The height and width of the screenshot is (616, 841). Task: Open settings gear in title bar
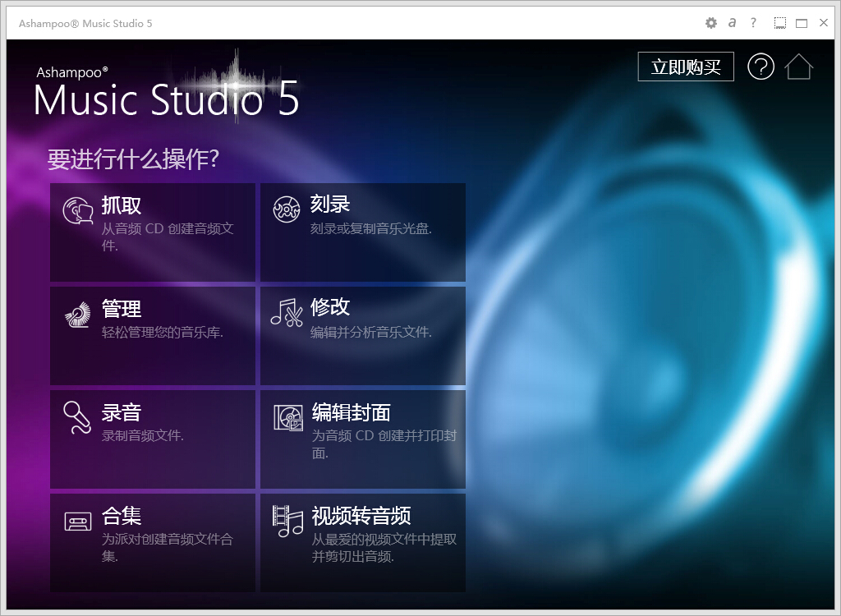710,23
